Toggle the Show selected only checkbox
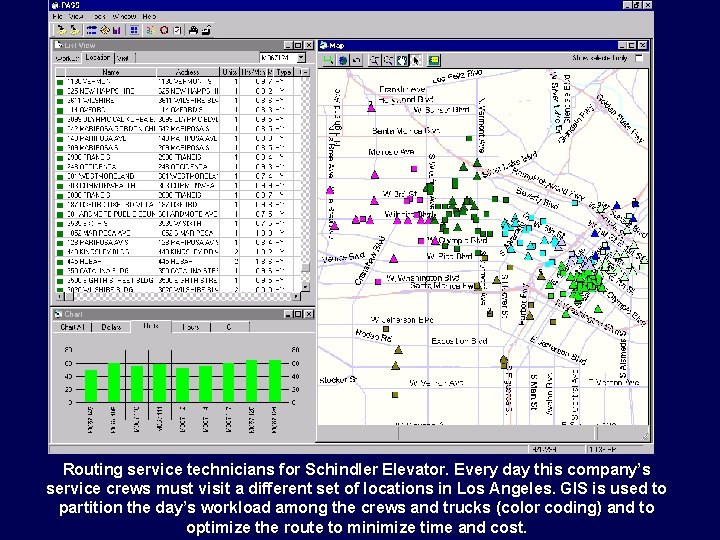Viewport: 720px width, 540px height. coord(639,58)
